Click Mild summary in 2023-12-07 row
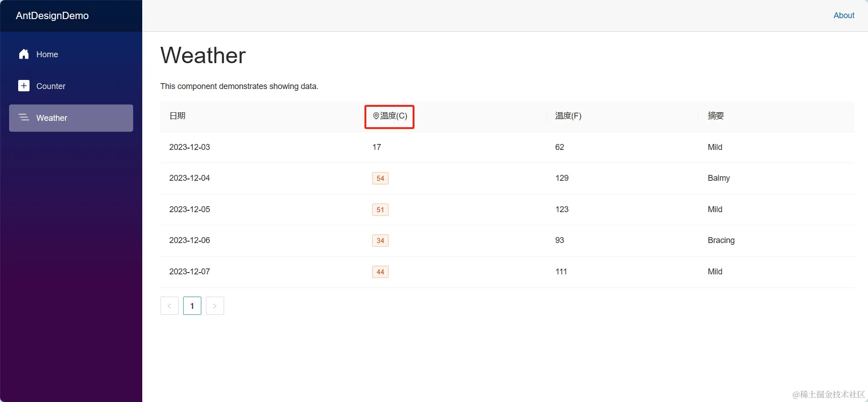Viewport: 868px width, 402px height. [715, 272]
